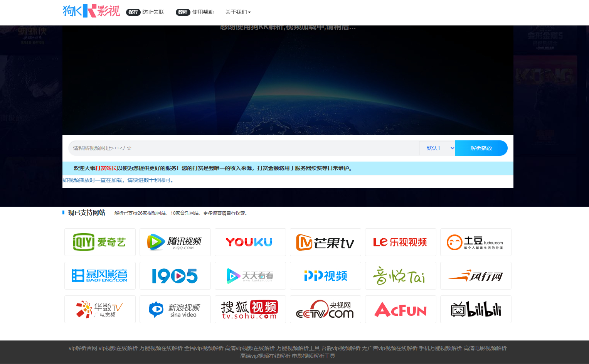The height and width of the screenshot is (364, 589).
Task: Open the 使用帮助 tutorial menu item
Action: tap(195, 12)
